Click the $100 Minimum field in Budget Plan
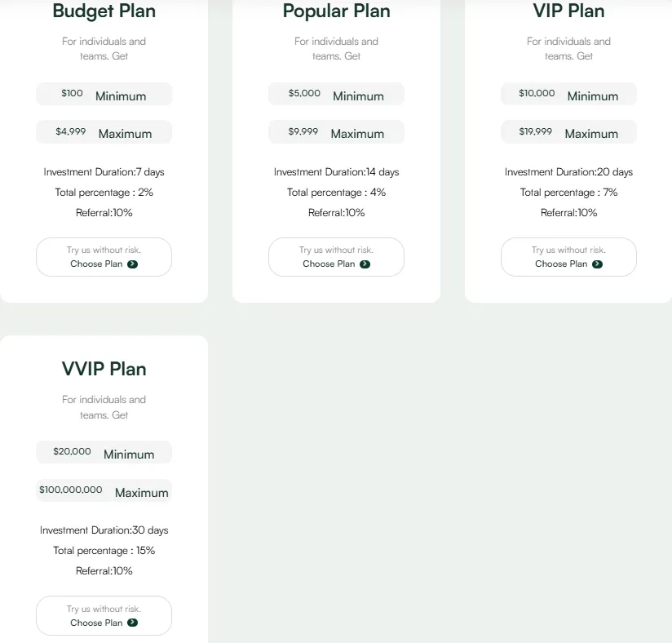The width and height of the screenshot is (672, 643). (104, 95)
